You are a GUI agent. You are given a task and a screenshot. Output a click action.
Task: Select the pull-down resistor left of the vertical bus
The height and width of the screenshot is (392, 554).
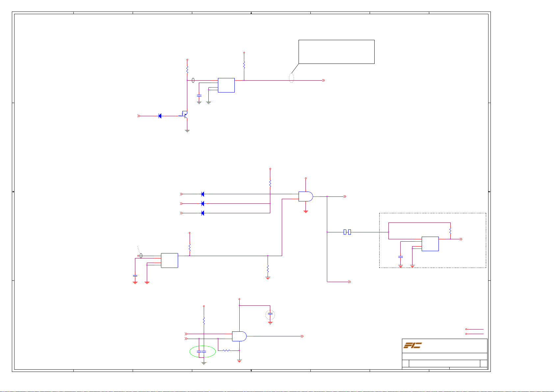268,269
